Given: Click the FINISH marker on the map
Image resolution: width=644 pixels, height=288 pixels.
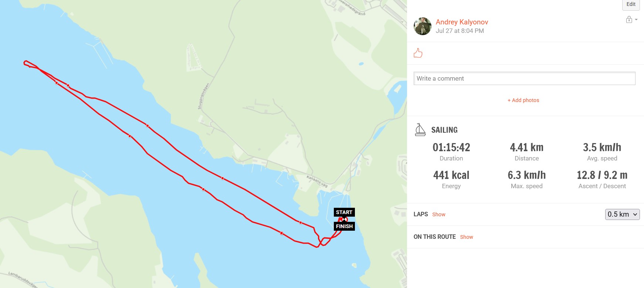Looking at the screenshot, I should click(x=344, y=226).
